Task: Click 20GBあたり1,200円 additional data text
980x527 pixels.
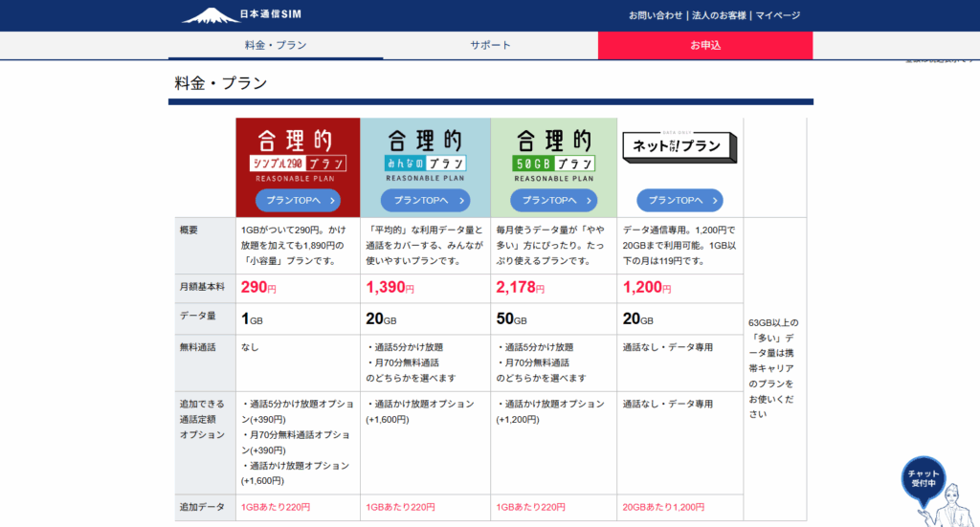Action: click(663, 507)
